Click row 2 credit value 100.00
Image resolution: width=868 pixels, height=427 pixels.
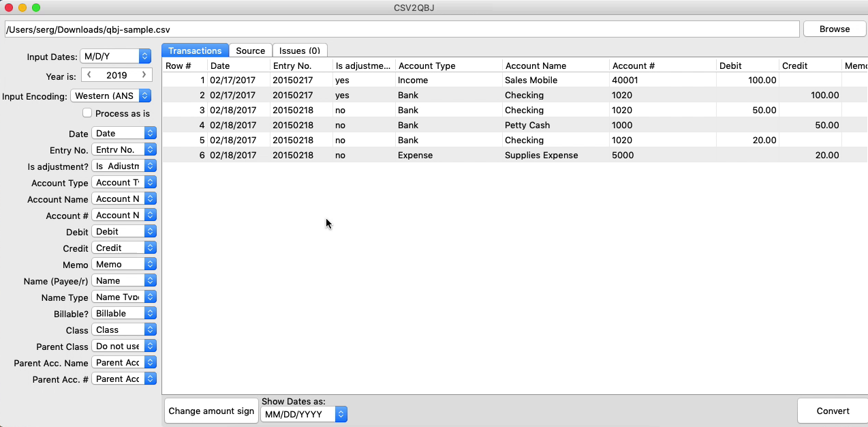coord(810,95)
